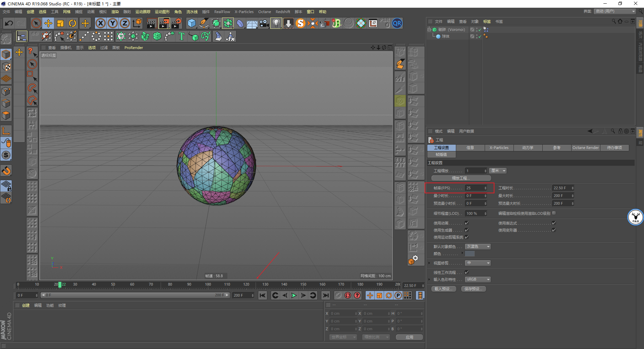Toggle the X axis lock

(100, 23)
